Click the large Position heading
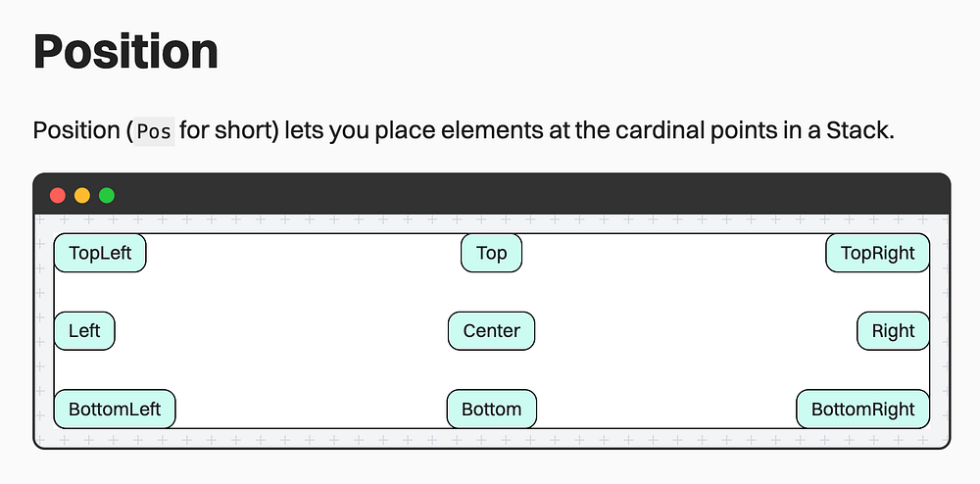The height and width of the screenshot is (484, 980). [125, 51]
